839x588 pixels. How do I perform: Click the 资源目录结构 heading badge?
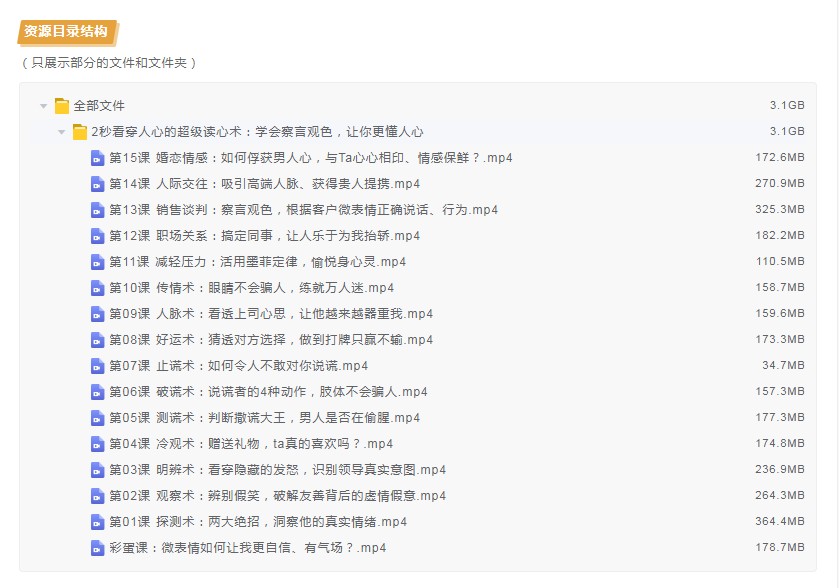67,32
